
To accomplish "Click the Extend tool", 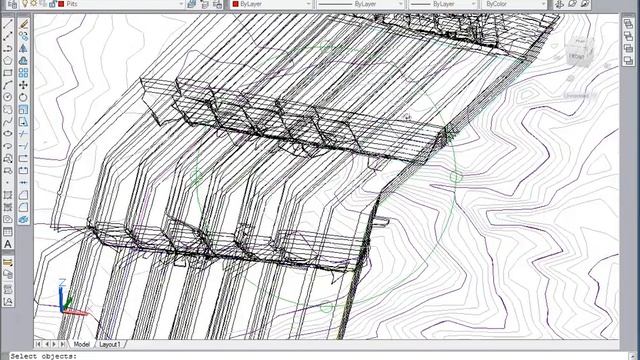I will click(23, 146).
